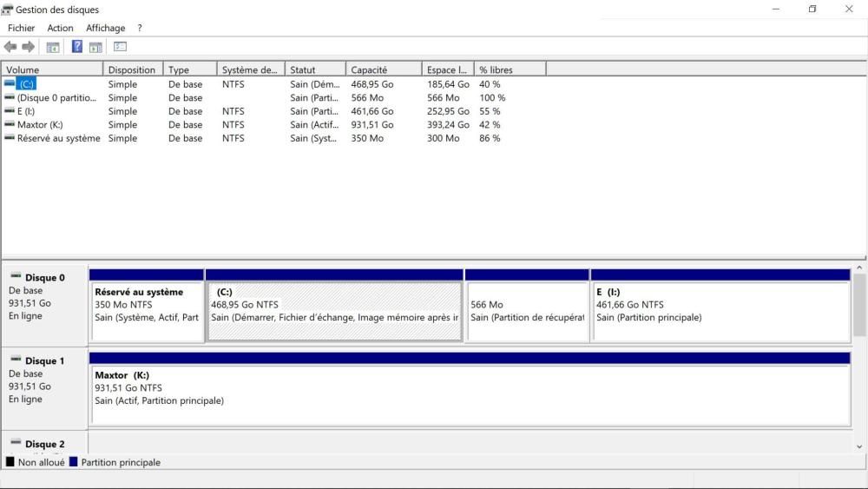Screen dimensions: 868x489
Task: Click the '468,95 Go' capacity cell
Action: tap(372, 84)
